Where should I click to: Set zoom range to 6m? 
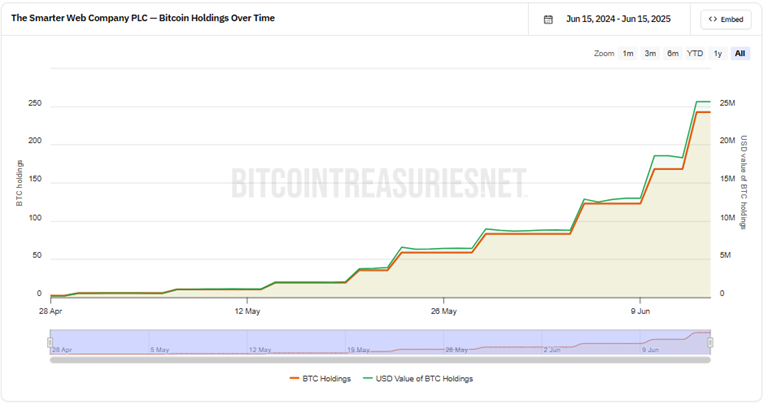click(673, 53)
